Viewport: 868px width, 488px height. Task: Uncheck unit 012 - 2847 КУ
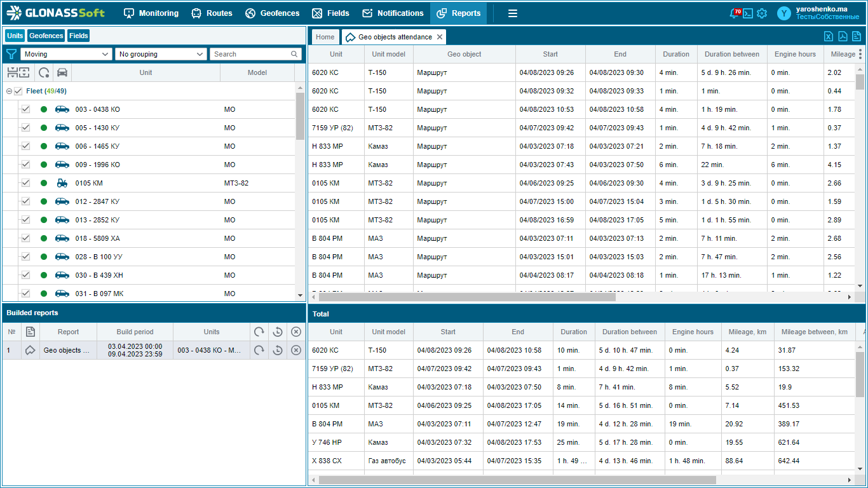tap(25, 201)
